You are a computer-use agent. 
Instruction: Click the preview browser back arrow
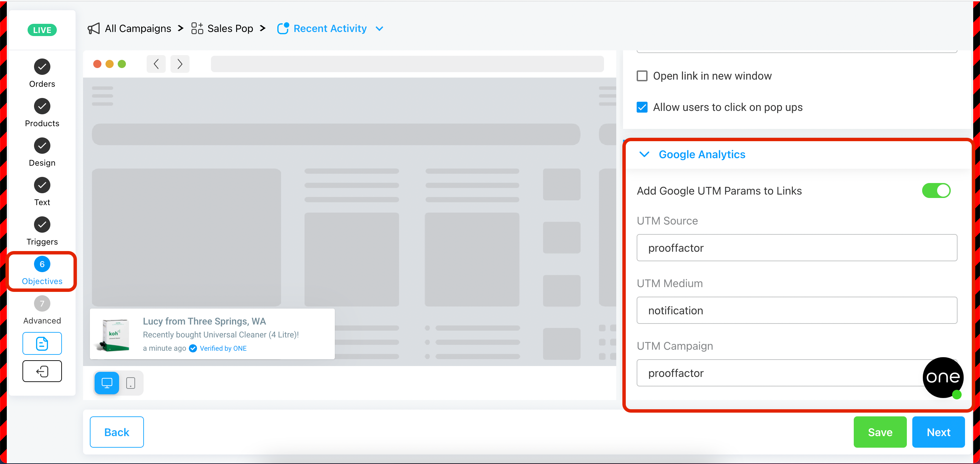pyautogui.click(x=156, y=64)
